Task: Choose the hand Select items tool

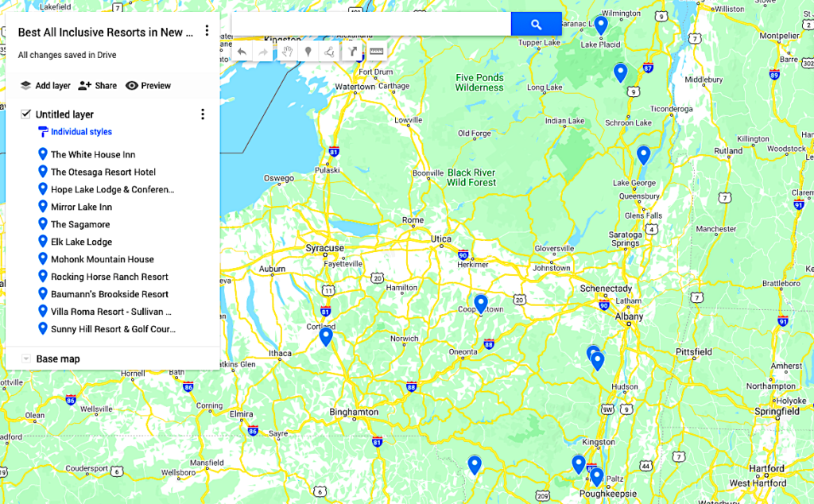Action: click(x=287, y=52)
